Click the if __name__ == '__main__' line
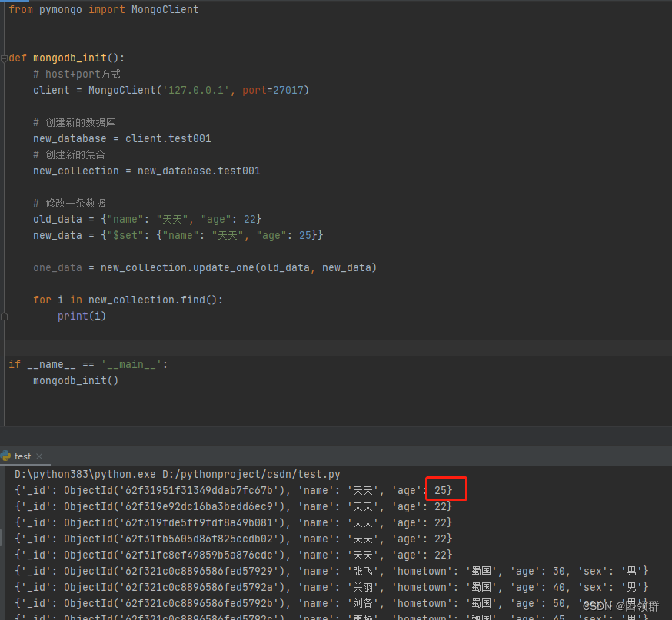 click(x=88, y=364)
